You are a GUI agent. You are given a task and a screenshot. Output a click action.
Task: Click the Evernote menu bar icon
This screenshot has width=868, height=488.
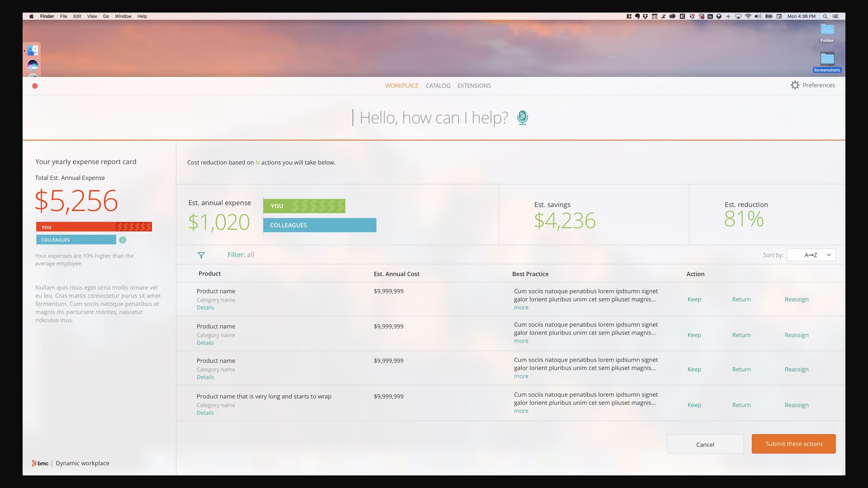[x=637, y=16]
